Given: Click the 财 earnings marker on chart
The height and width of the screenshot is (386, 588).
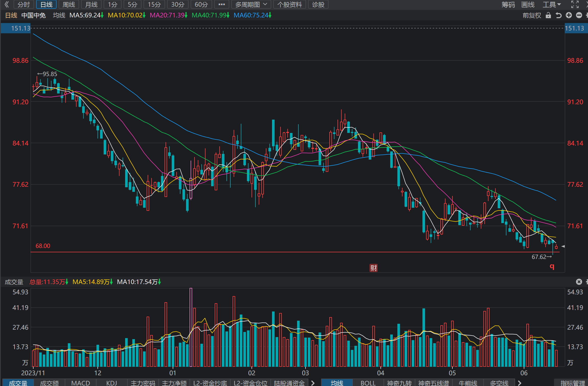Looking at the screenshot, I should (x=373, y=268).
